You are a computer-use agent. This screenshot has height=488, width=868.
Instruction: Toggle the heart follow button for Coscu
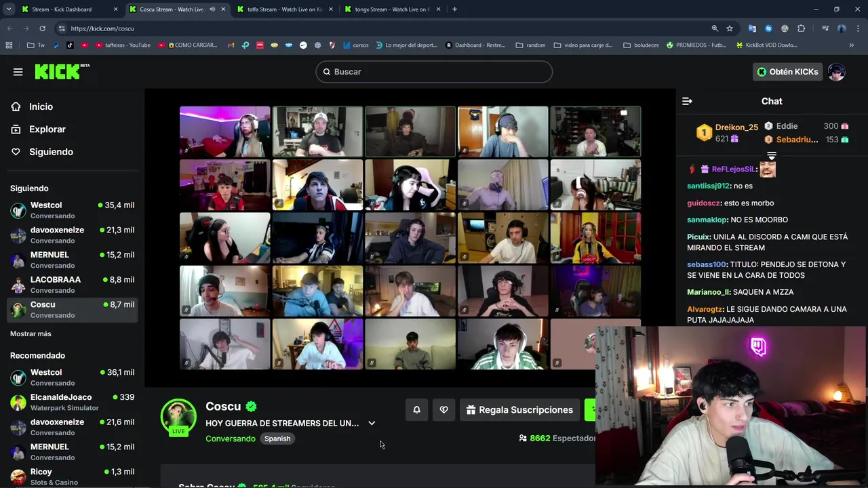(443, 409)
